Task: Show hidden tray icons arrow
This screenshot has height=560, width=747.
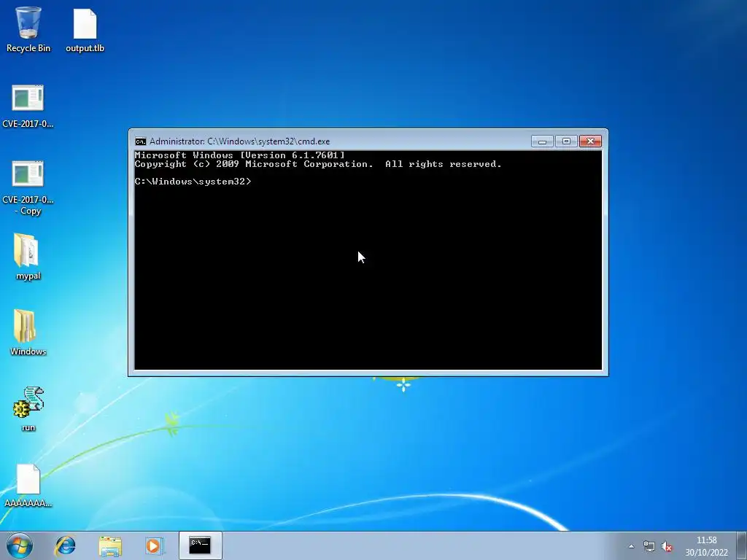Action: [631, 547]
